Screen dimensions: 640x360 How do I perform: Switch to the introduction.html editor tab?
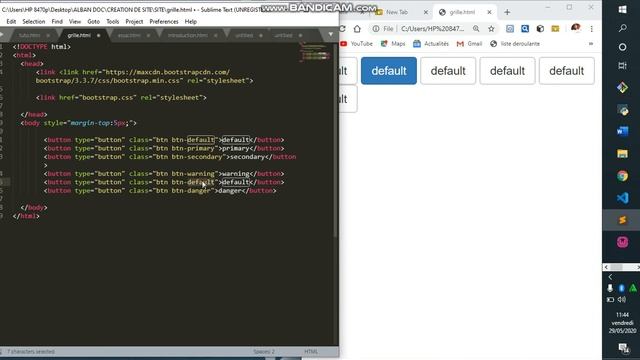click(187, 36)
